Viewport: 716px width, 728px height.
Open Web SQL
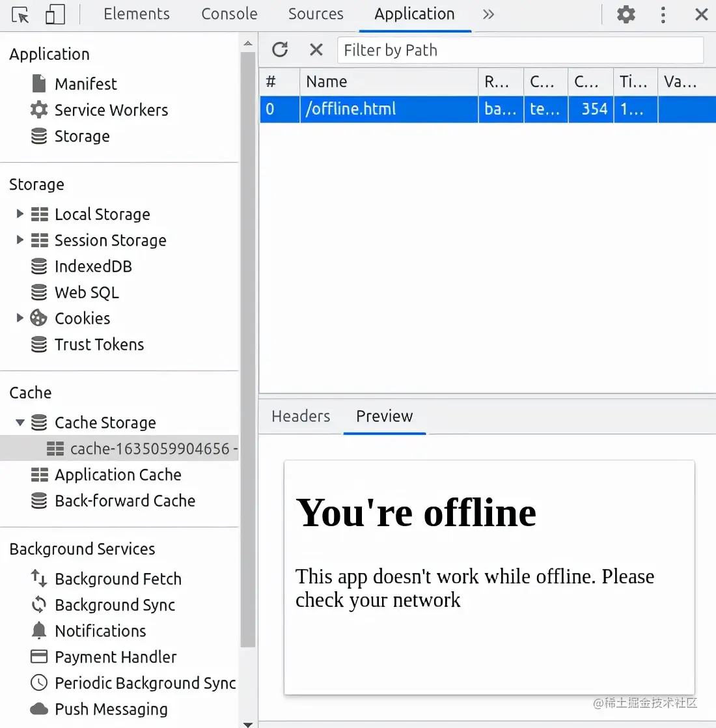(87, 292)
